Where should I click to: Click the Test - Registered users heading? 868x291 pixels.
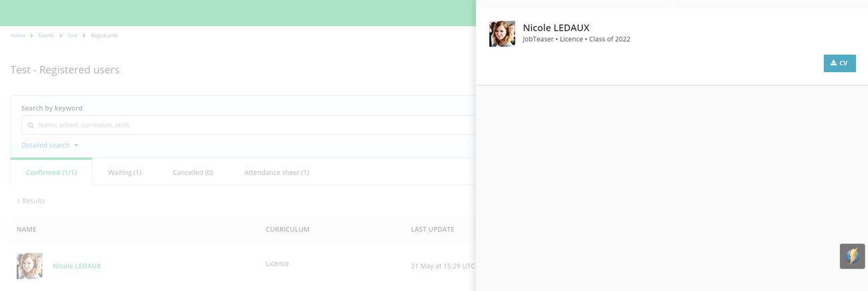tap(65, 69)
